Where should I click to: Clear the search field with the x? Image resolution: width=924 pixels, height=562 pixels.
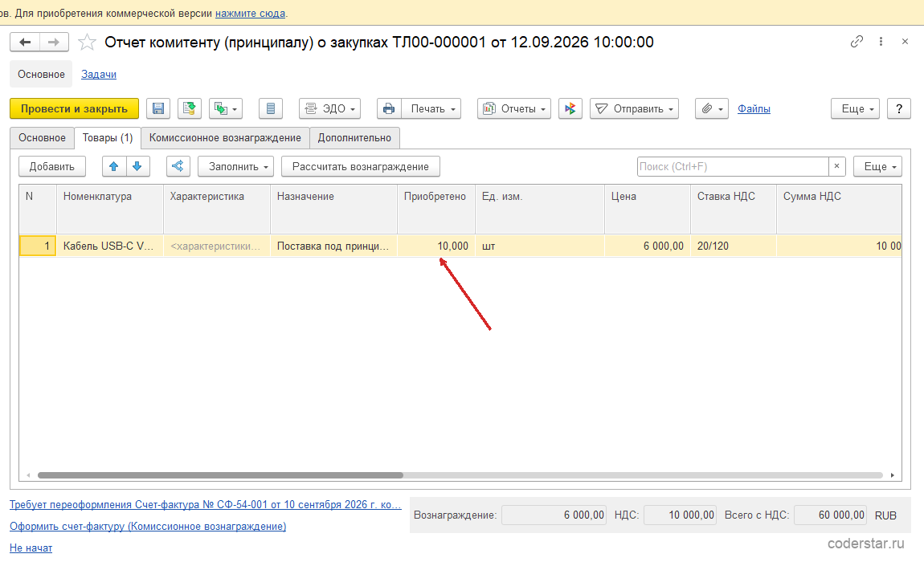coord(836,167)
